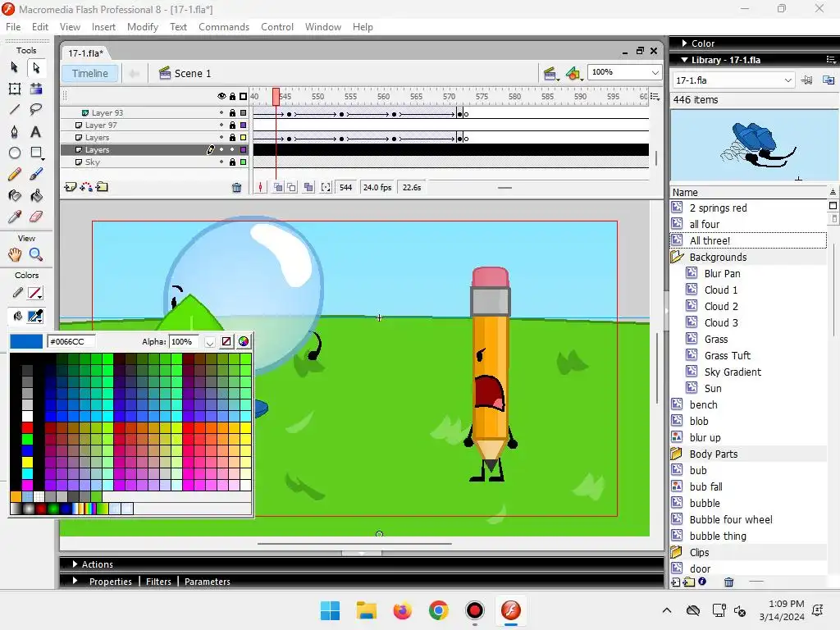Toggle Onion Skin Outlines button
This screenshot has width=840, height=630.
(291, 188)
